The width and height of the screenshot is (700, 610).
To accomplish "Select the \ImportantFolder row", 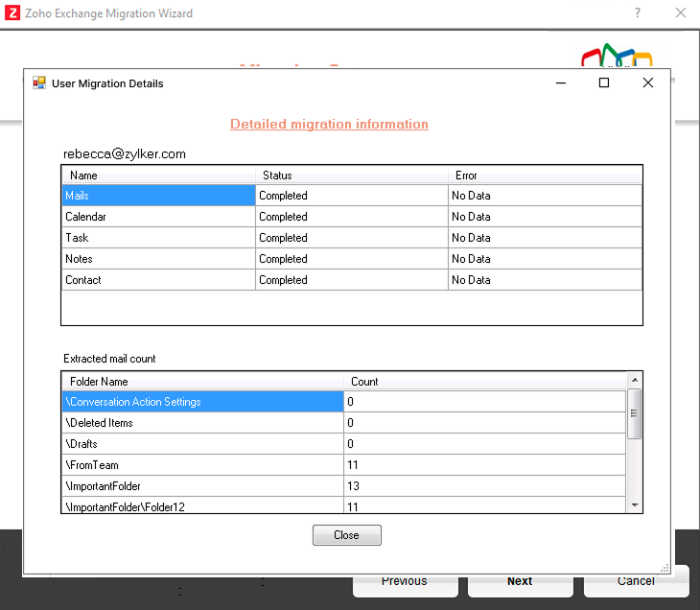I will click(x=343, y=485).
